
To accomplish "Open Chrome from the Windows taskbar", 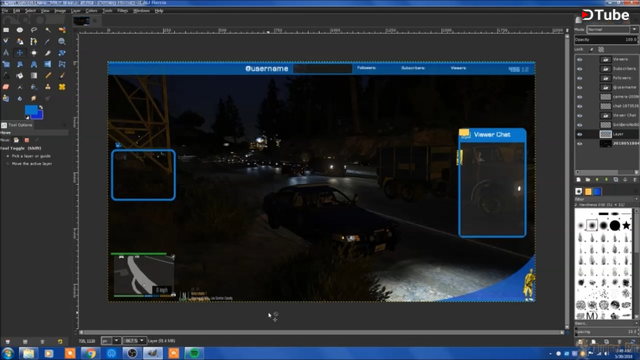I will click(91, 353).
